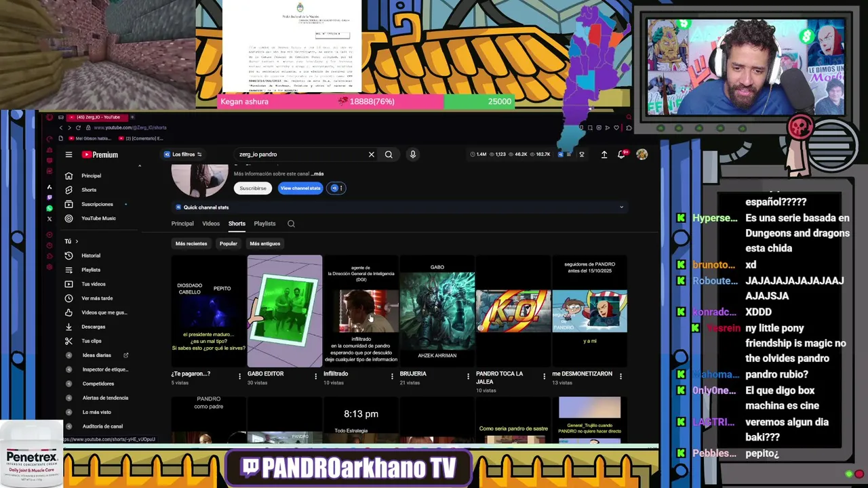Open the BRUJERIA Ahzek Ahriman thumbnail
868x488 pixels.
click(x=437, y=311)
